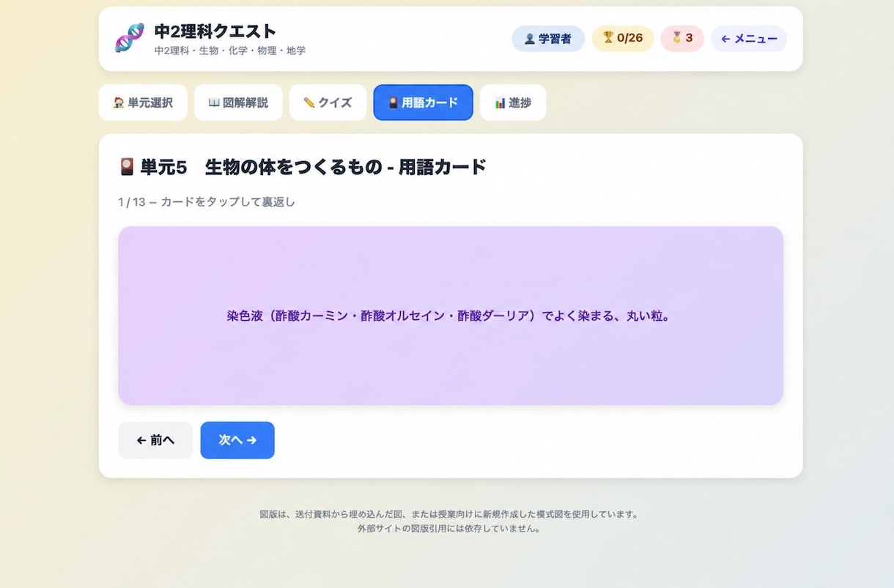Open the クイズ tab
894x588 pixels.
(x=328, y=103)
